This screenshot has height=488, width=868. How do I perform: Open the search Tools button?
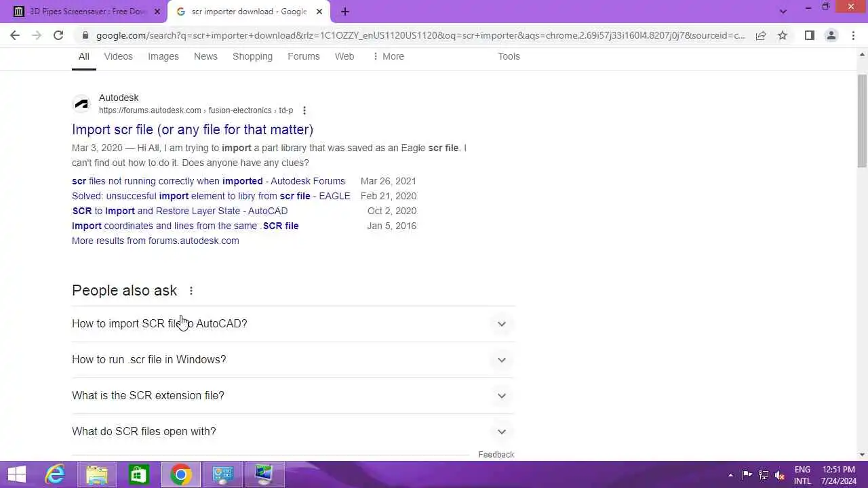509,57
